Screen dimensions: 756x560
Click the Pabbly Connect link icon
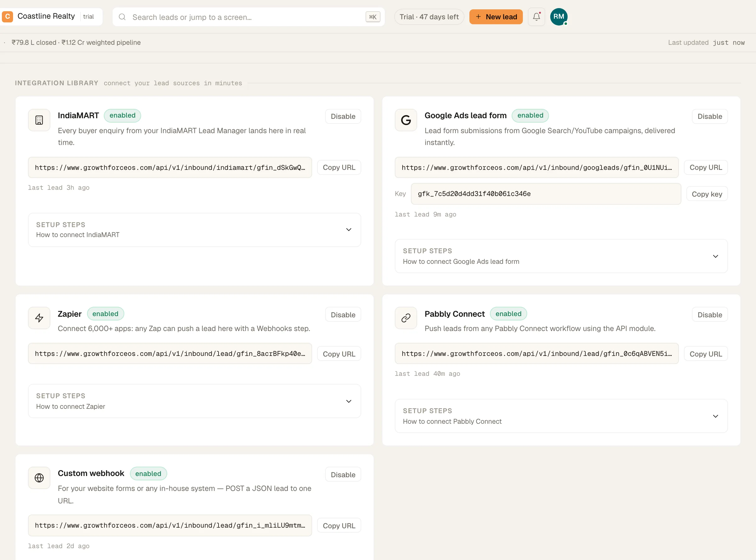tap(406, 318)
